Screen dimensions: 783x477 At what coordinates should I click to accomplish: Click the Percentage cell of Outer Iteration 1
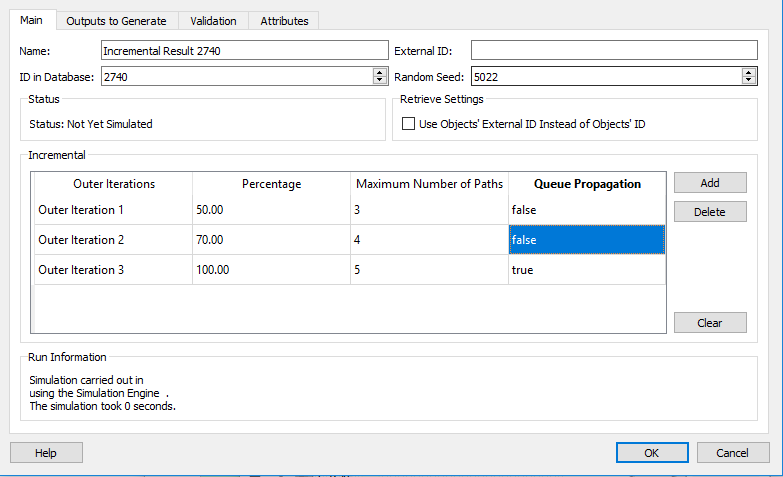(x=271, y=210)
